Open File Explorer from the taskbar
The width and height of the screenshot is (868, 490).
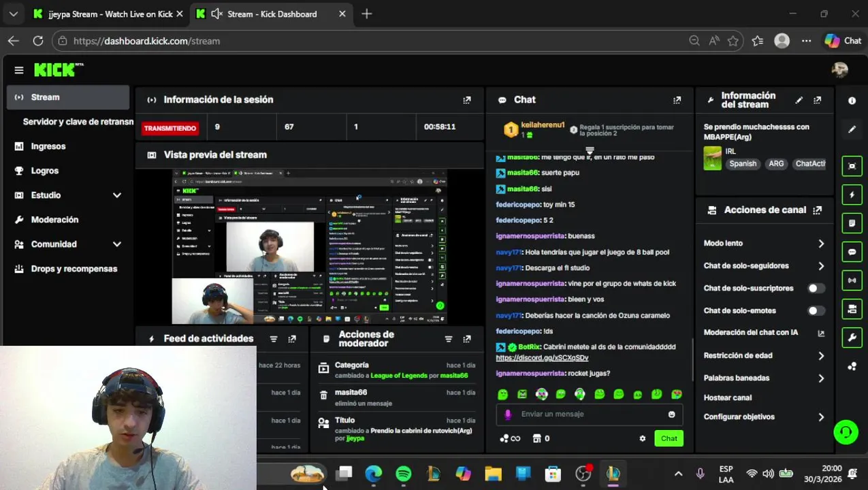click(493, 474)
